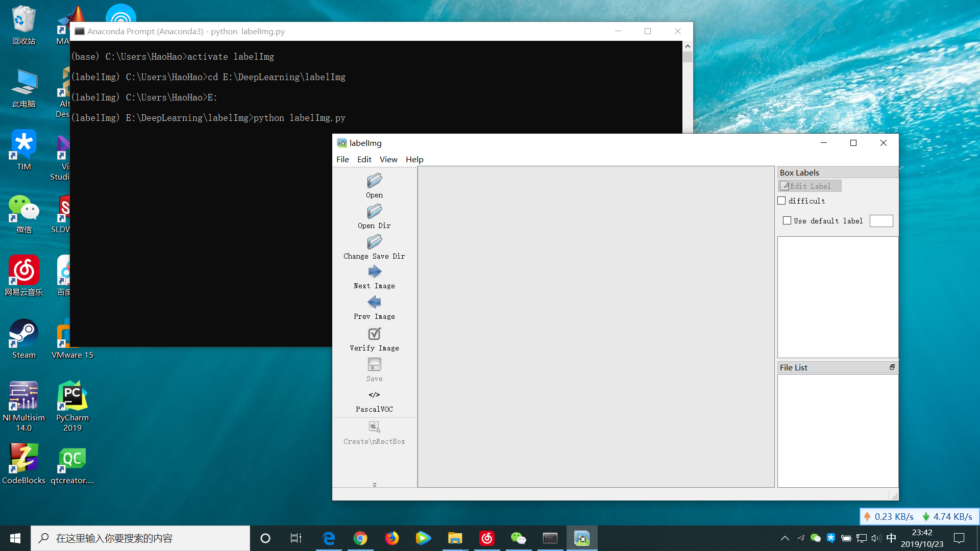This screenshot has width=980, height=551.
Task: Show hidden system tray icons
Action: click(785, 538)
